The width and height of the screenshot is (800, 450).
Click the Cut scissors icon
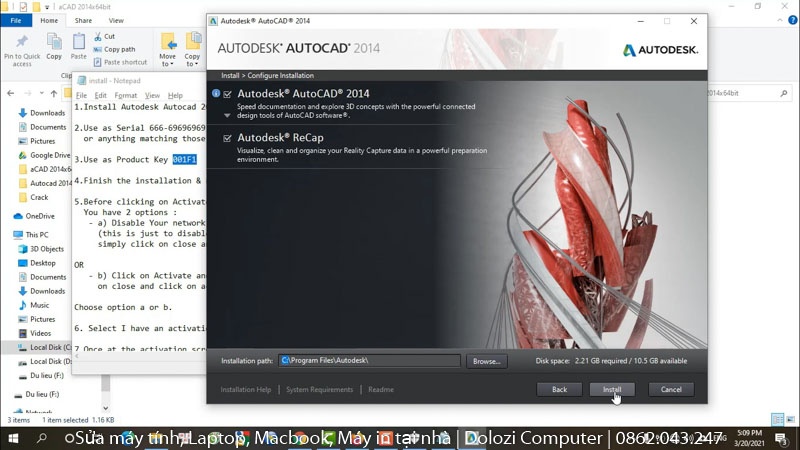98,36
